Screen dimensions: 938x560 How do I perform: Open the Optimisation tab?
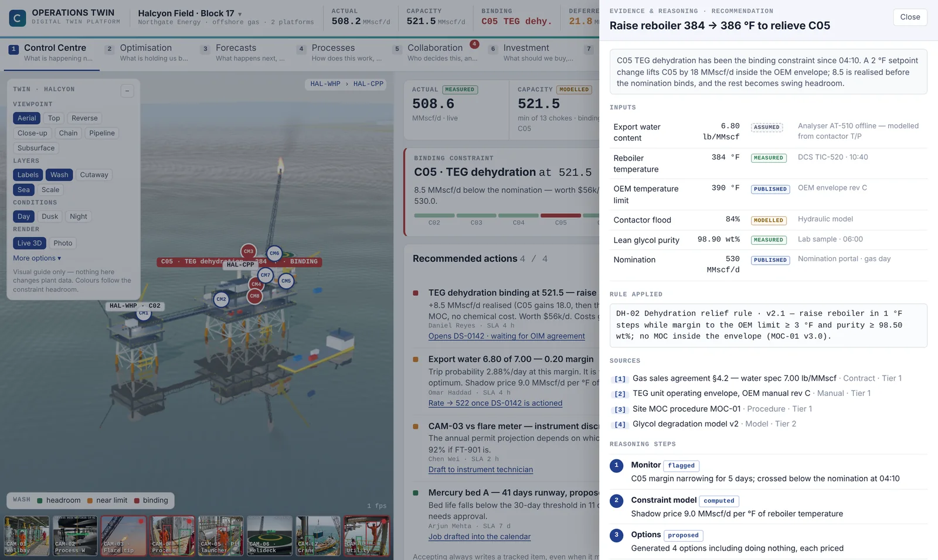pos(153,53)
